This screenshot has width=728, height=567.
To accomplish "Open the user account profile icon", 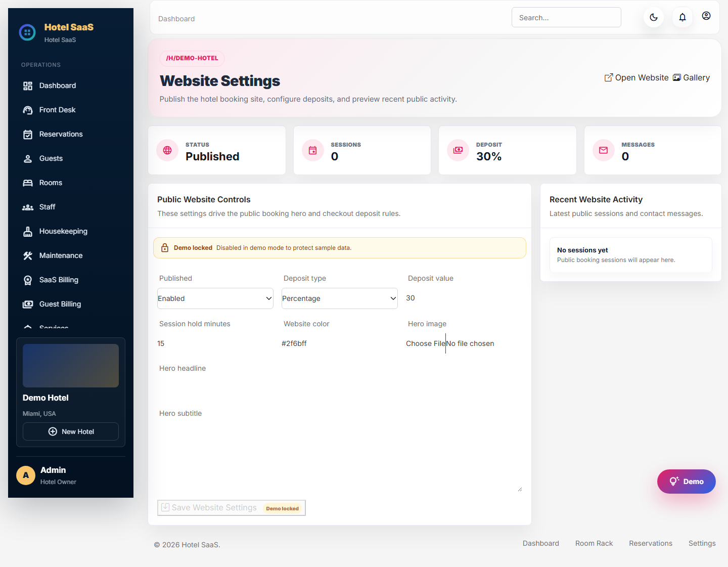I will 706,16.
